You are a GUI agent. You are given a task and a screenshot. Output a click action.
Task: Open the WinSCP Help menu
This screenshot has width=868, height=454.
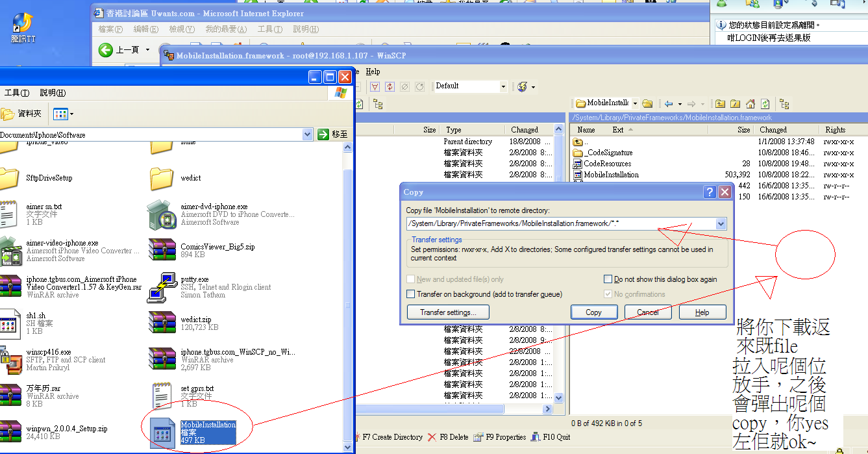click(x=373, y=71)
